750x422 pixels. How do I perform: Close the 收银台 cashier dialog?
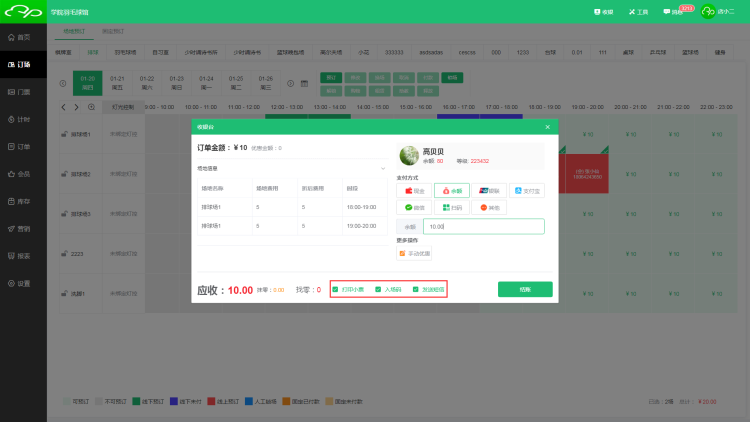click(x=547, y=127)
